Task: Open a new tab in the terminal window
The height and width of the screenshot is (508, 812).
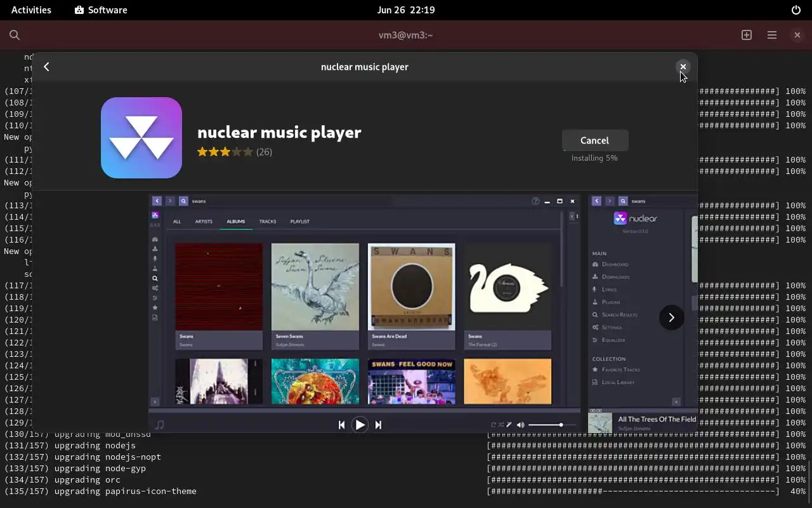Action: click(747, 36)
